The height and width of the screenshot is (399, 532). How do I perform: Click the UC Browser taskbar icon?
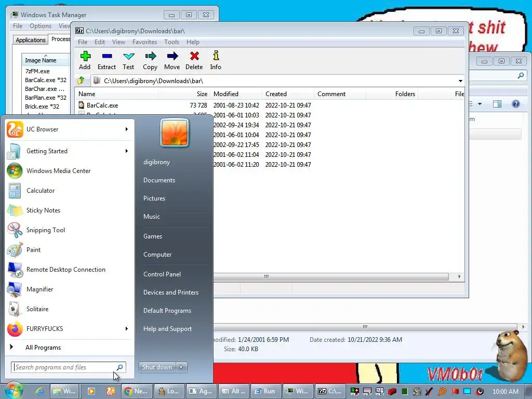pos(111,391)
